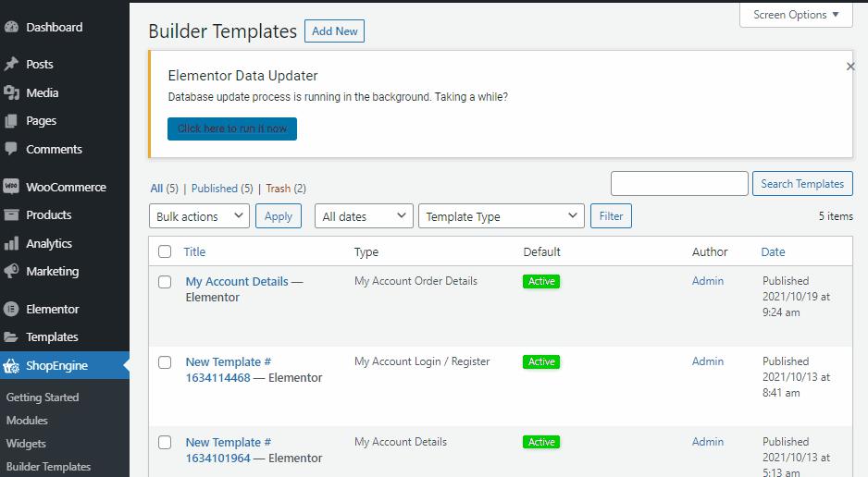Viewport: 868px width, 477px height.
Task: Click Active badge in 1634101964 row
Action: 541,442
